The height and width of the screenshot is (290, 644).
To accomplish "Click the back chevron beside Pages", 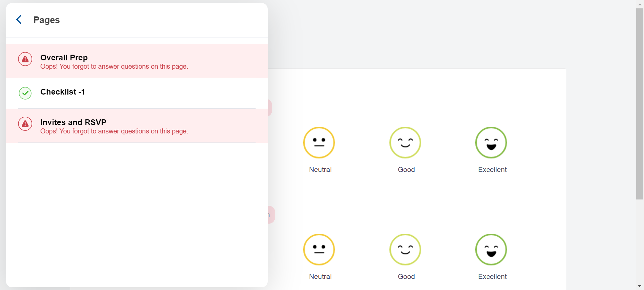I will pyautogui.click(x=19, y=20).
